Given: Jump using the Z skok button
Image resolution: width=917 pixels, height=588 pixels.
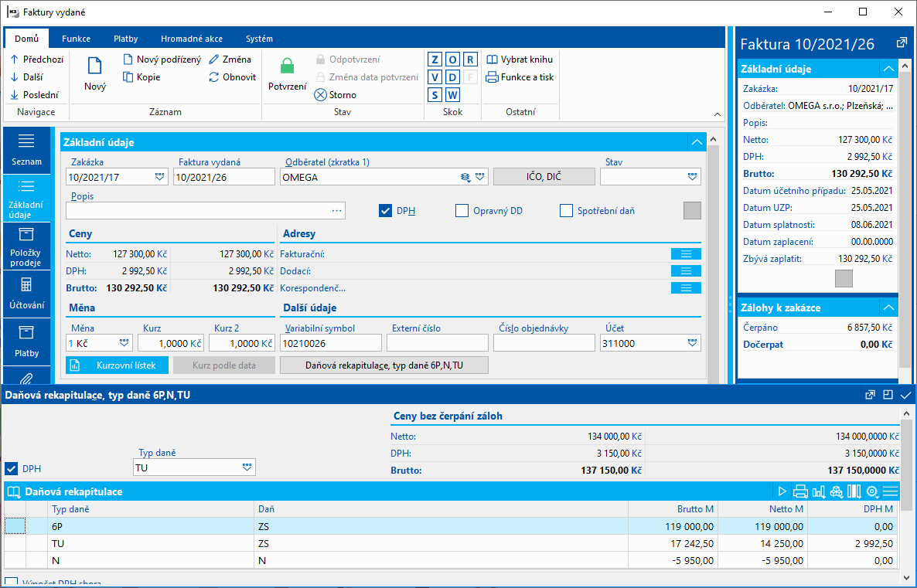Looking at the screenshot, I should click(x=435, y=59).
